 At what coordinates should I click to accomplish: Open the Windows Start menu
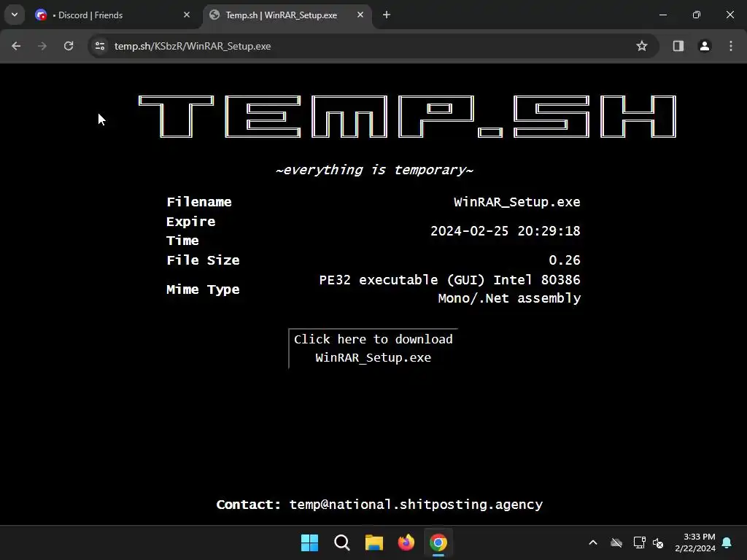point(309,542)
